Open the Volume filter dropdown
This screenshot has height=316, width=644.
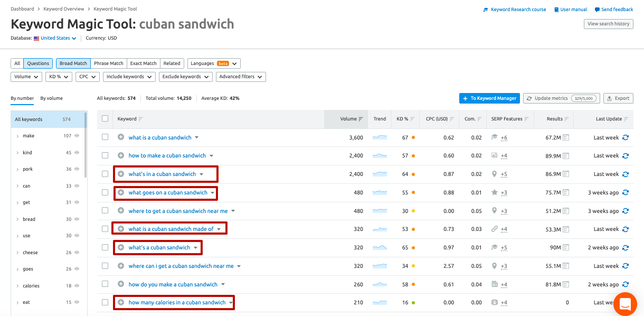pos(26,77)
